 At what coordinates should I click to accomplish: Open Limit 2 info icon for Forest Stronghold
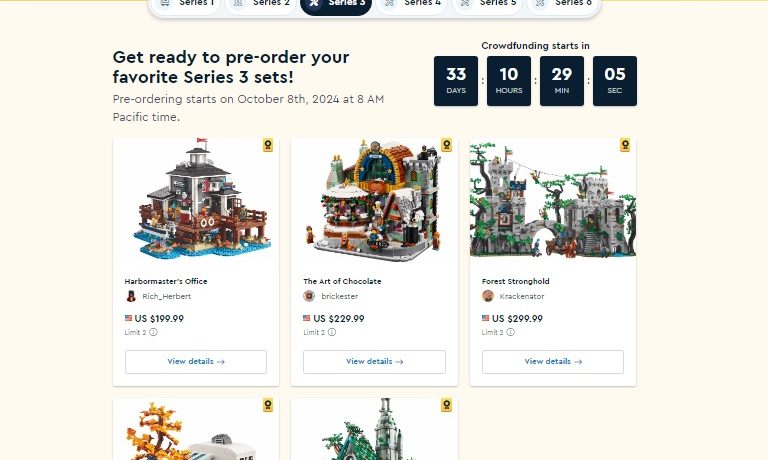click(x=510, y=332)
